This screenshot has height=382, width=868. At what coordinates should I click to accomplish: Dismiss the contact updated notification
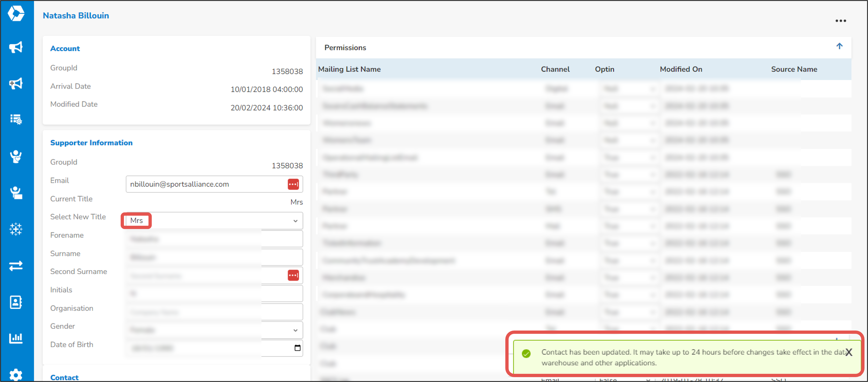pyautogui.click(x=848, y=352)
